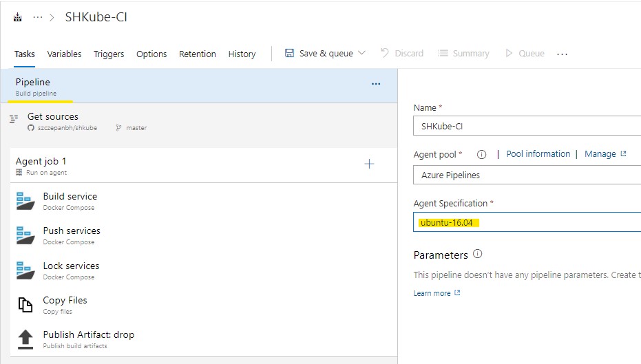Click the Agent pool info icon
The width and height of the screenshot is (641, 364).
(481, 154)
